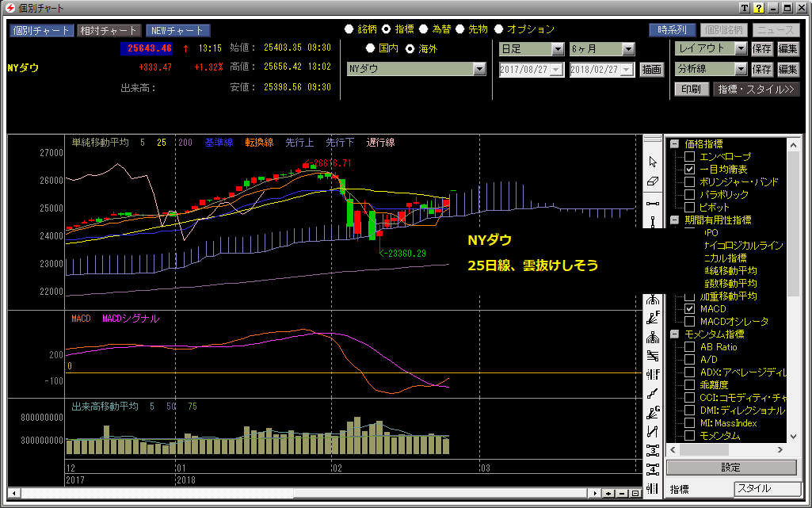Select the オプション radio button

pos(499,29)
